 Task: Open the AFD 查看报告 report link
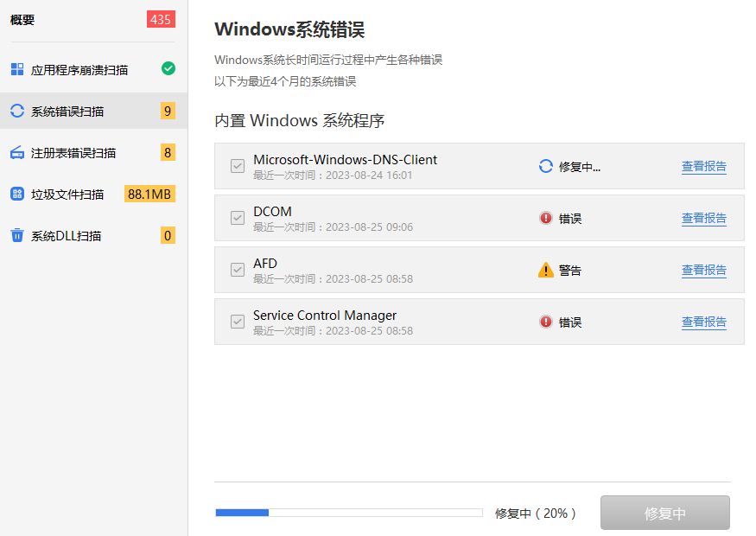704,270
